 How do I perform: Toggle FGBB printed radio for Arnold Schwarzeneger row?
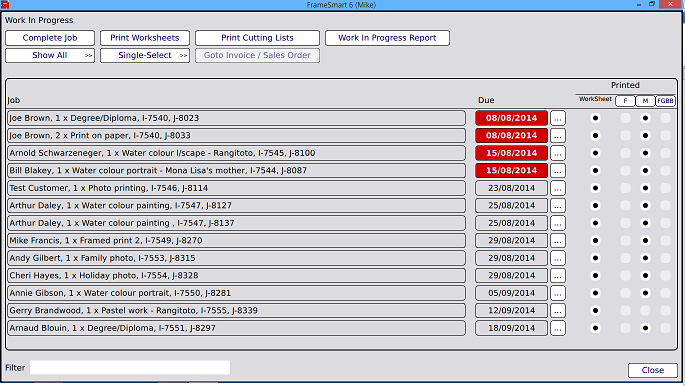pos(665,153)
